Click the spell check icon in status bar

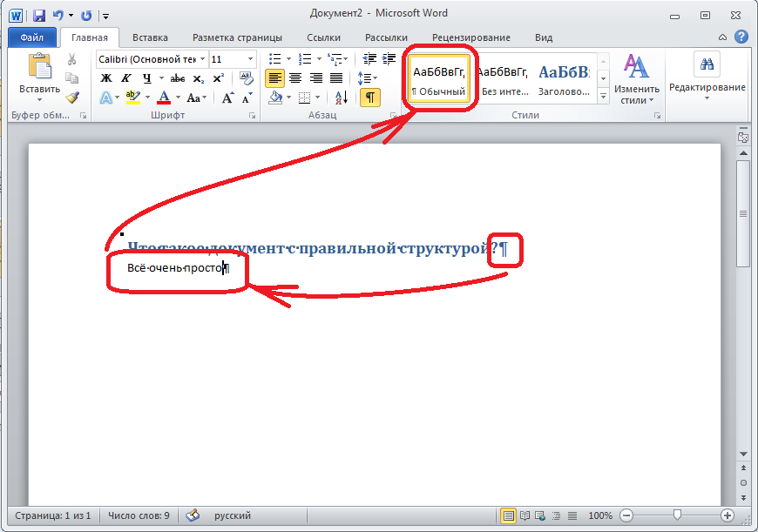(x=193, y=515)
